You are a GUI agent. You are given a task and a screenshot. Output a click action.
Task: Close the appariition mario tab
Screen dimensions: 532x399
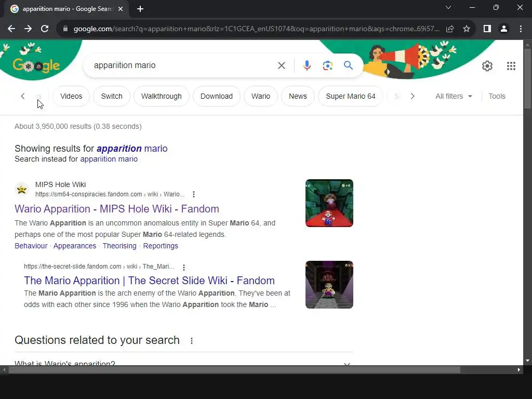[121, 9]
